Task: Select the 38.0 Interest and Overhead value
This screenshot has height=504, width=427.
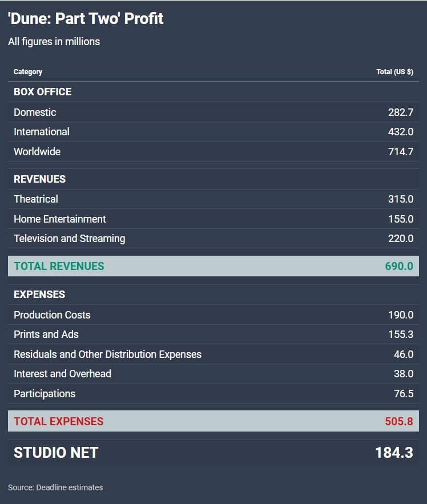Action: click(404, 374)
